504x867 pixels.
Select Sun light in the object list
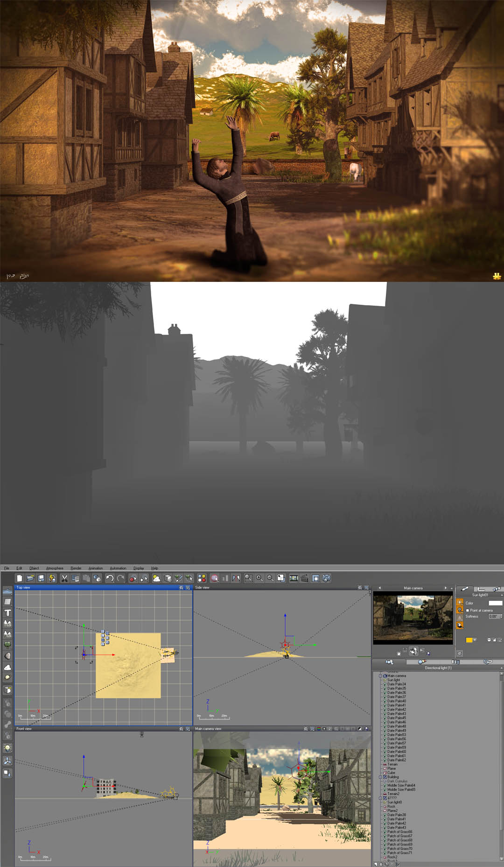pos(393,680)
